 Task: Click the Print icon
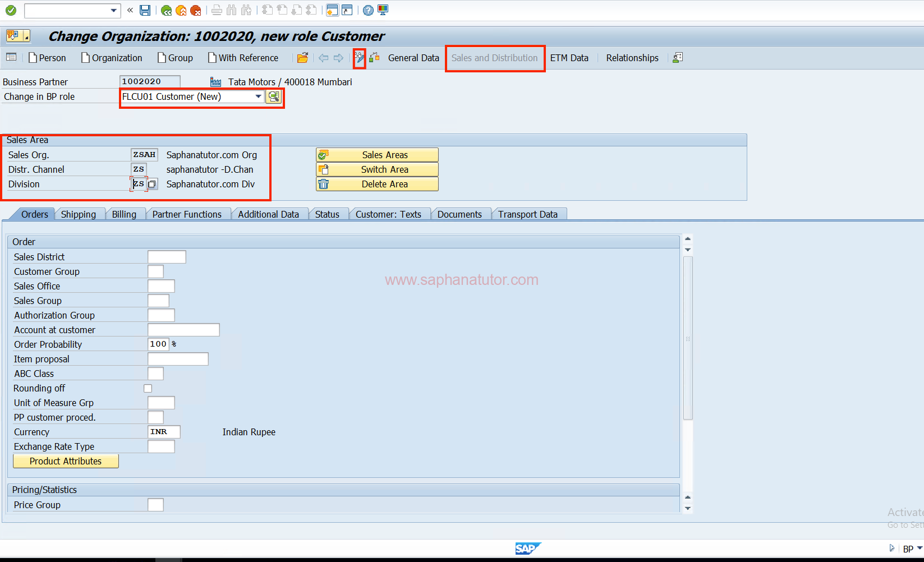pyautogui.click(x=217, y=10)
